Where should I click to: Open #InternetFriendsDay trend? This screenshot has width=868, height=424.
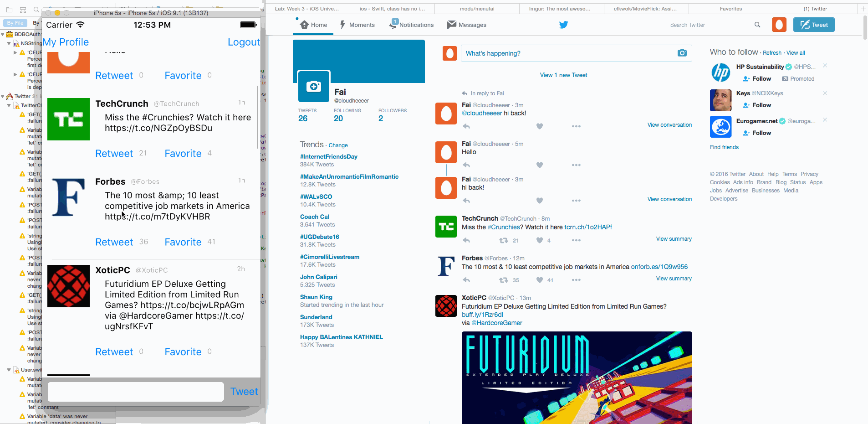coord(328,156)
